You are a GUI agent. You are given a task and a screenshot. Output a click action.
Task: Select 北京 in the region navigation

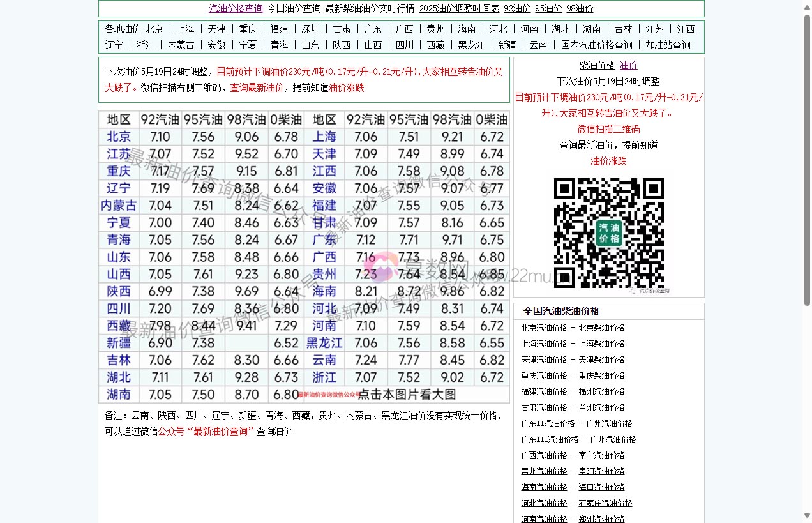(153, 29)
